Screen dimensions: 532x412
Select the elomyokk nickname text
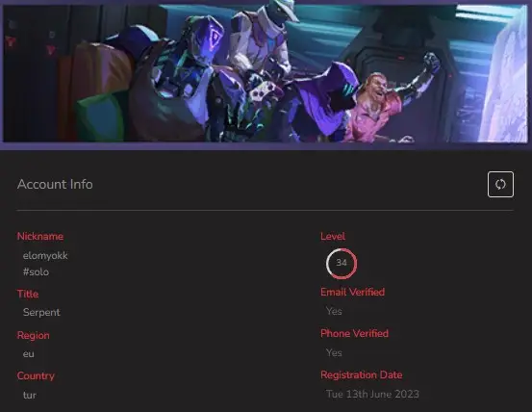pos(45,255)
